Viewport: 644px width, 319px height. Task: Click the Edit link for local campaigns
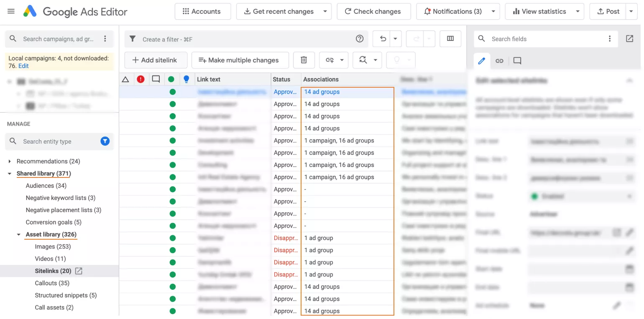tap(23, 66)
